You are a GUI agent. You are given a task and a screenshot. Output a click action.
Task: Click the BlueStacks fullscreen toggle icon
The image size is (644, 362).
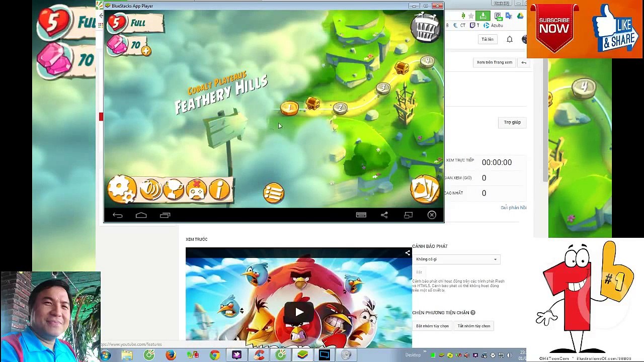pyautogui.click(x=408, y=215)
